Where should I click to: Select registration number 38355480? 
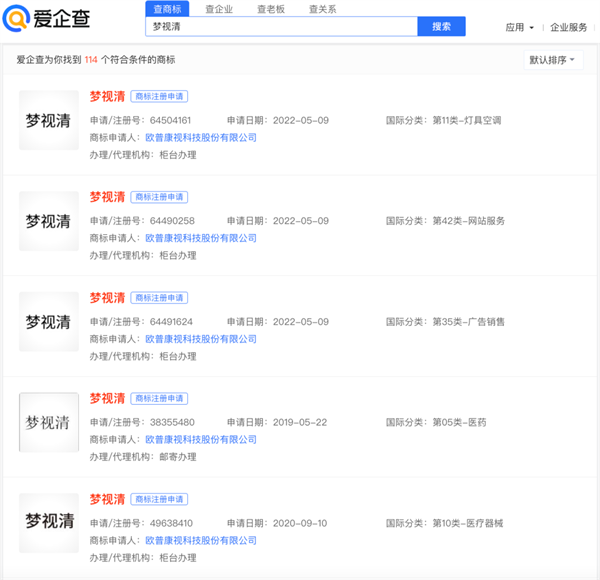click(x=172, y=422)
